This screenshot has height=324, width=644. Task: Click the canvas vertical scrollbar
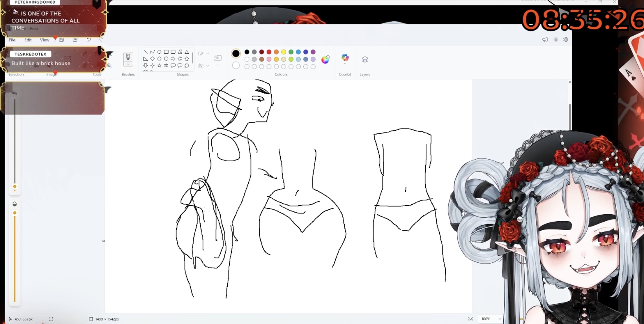(570, 117)
